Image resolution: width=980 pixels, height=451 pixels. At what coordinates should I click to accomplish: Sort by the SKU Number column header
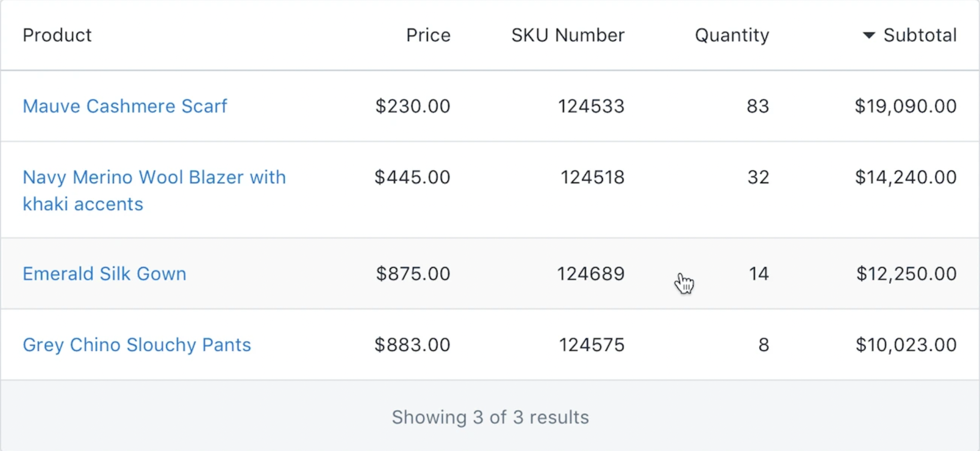(x=567, y=35)
